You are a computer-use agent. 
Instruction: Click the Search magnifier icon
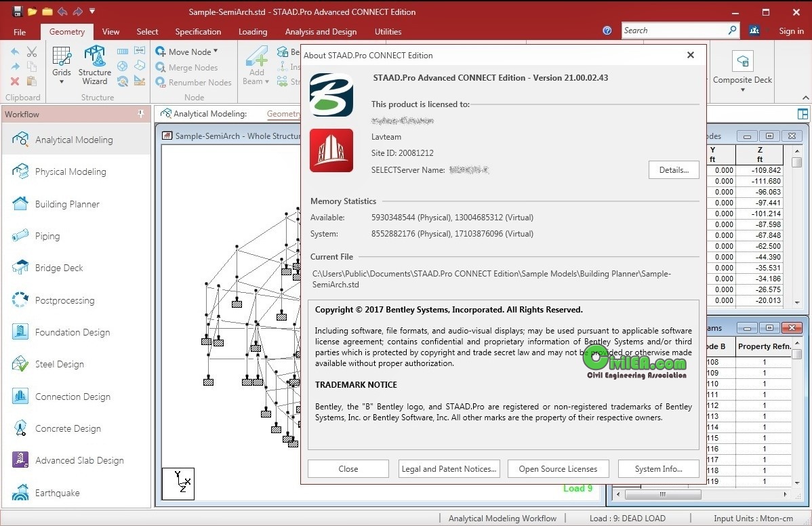pyautogui.click(x=732, y=31)
